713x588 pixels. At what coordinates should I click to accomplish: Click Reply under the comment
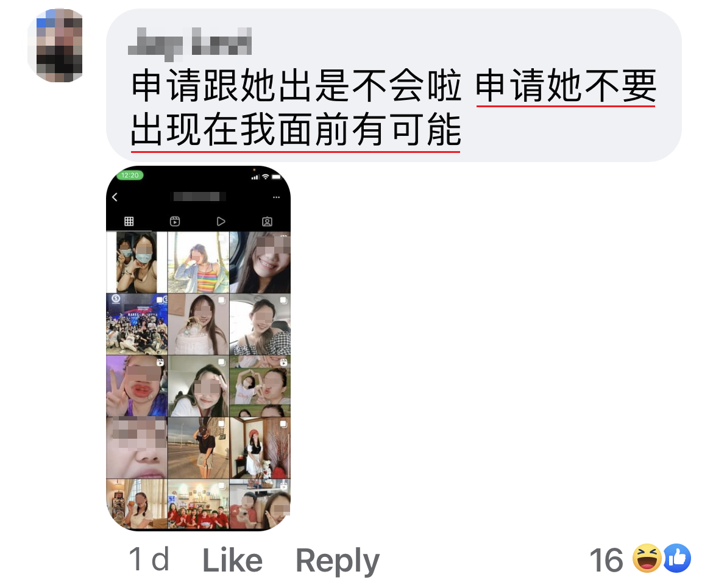[338, 561]
